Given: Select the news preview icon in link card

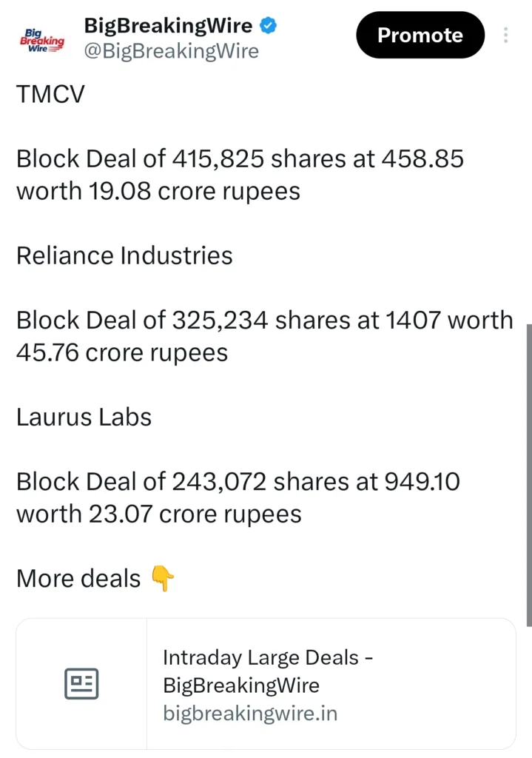Looking at the screenshot, I should (x=81, y=683).
